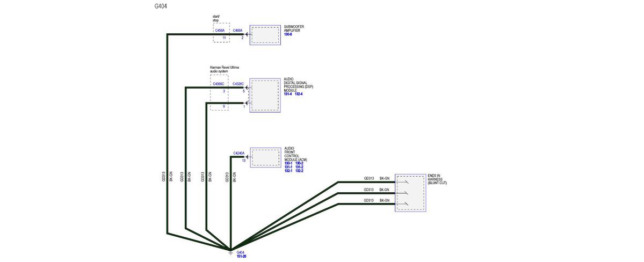The width and height of the screenshot is (644, 262).
Task: Follow the 132-4 link under DSP Module
Action: (299, 94)
